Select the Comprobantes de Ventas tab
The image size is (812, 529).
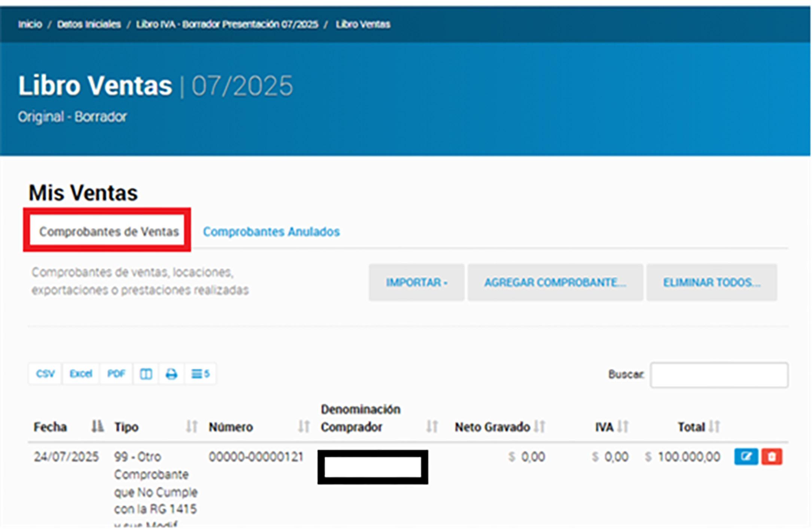[109, 232]
